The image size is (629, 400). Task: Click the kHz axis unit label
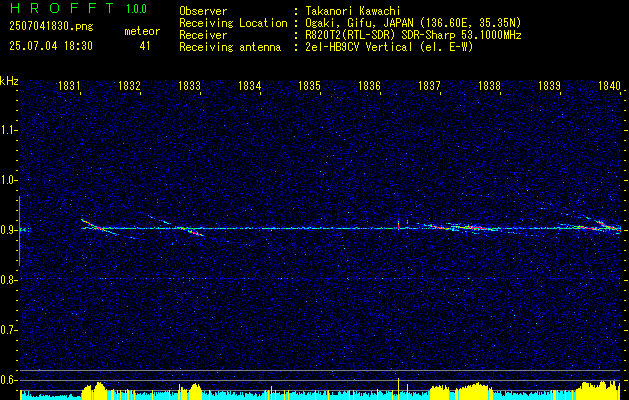tap(9, 81)
